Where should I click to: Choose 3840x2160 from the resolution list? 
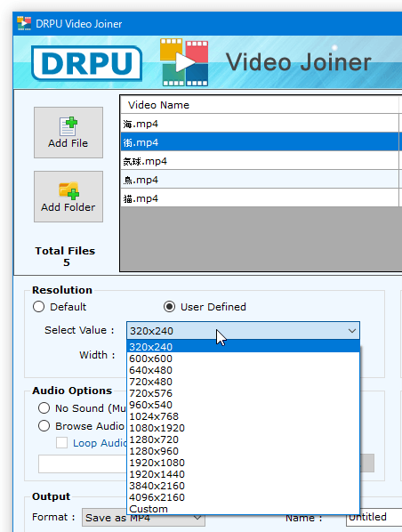tap(243, 486)
